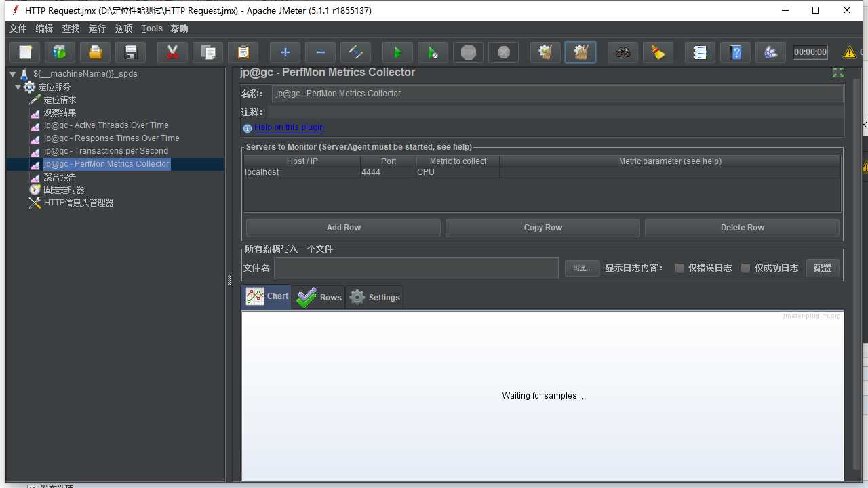Open the Tools menu
The height and width of the screenshot is (488, 868).
(152, 28)
